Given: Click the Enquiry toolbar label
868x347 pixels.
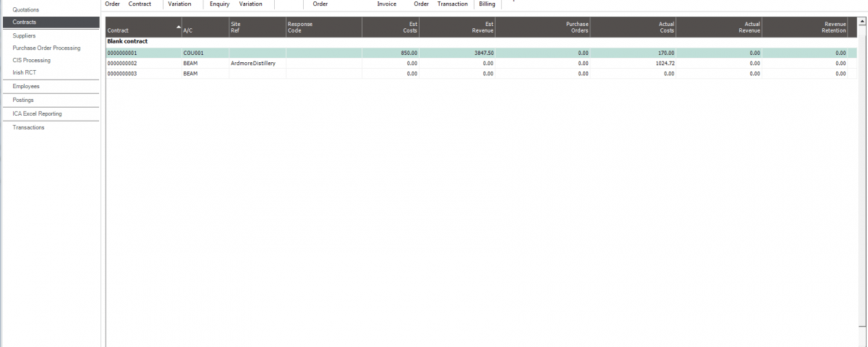Looking at the screenshot, I should [219, 4].
